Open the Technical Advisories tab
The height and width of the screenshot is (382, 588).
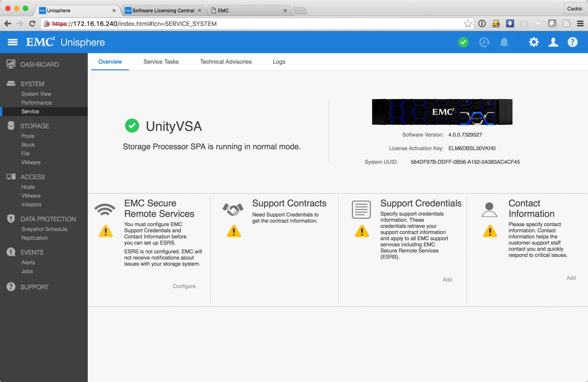pyautogui.click(x=226, y=62)
